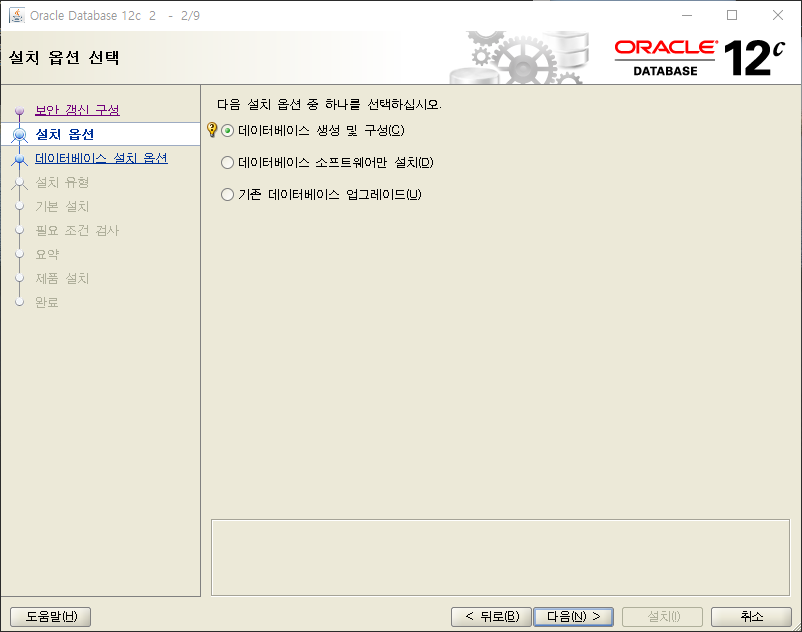This screenshot has height=632, width=802.
Task: Click the 도움말(H) help button
Action: (51, 617)
